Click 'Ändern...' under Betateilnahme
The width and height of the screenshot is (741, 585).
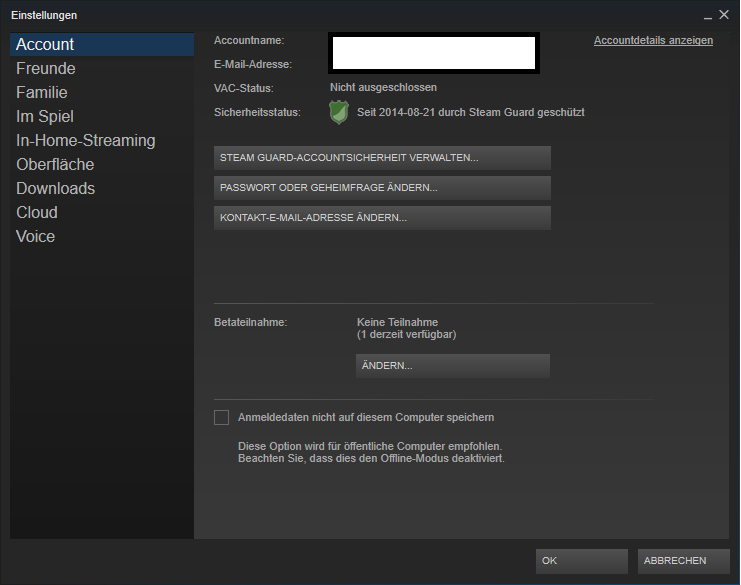(453, 366)
